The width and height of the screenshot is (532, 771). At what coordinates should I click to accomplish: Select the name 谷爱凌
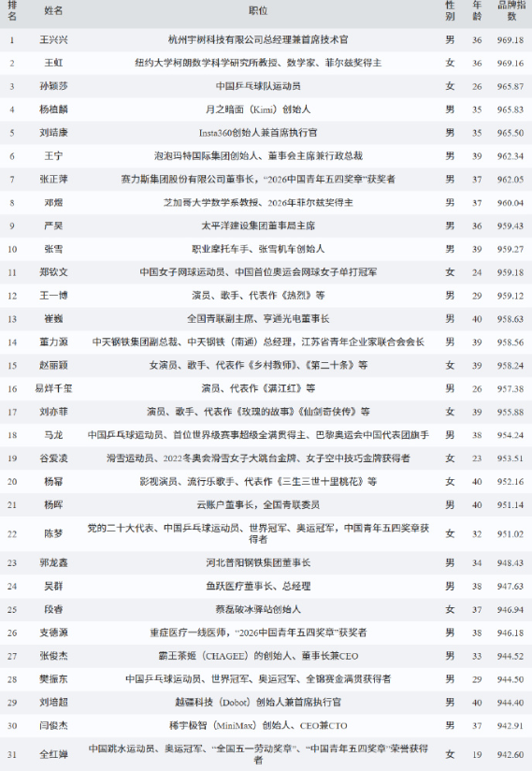(53, 458)
